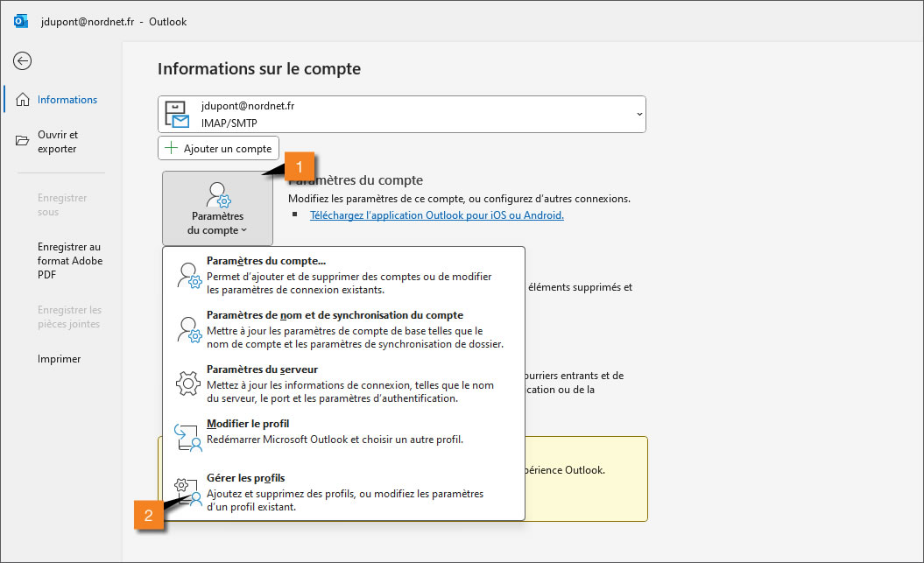Image resolution: width=924 pixels, height=563 pixels.
Task: Click 'Mettre à jour les paramètres de compte de base' text
Action: (355, 337)
